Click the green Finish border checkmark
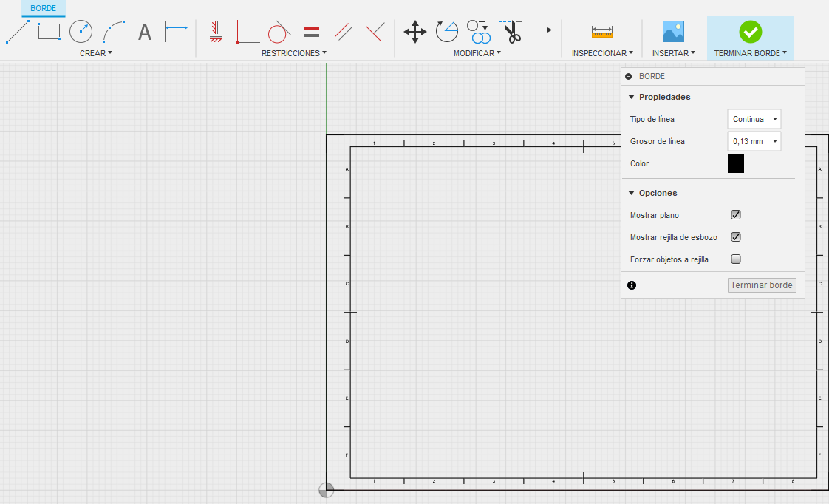829x504 pixels. (x=750, y=32)
